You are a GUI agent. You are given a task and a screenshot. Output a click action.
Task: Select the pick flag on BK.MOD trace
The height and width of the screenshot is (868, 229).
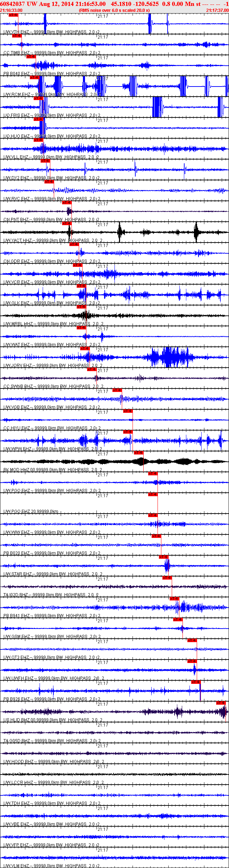139,453
